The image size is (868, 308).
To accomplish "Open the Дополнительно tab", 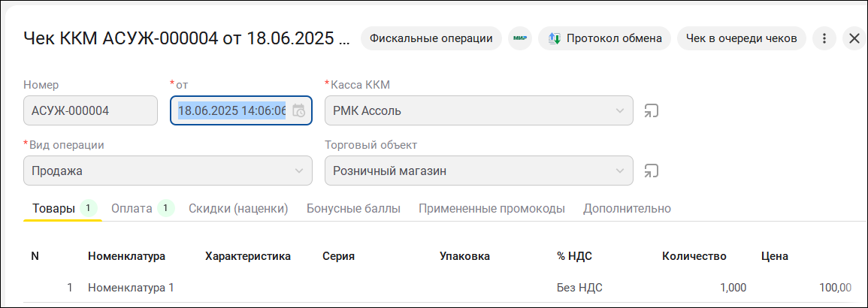I will (627, 208).
